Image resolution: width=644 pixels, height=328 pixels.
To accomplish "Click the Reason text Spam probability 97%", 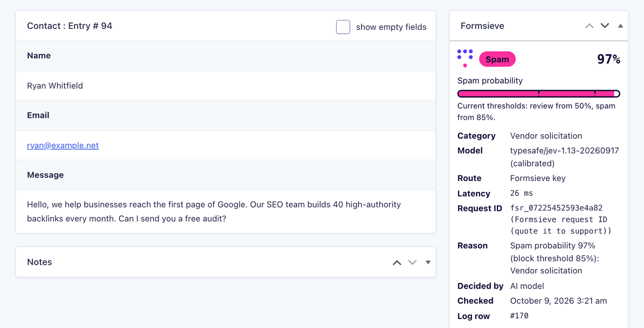I will click(x=555, y=258).
